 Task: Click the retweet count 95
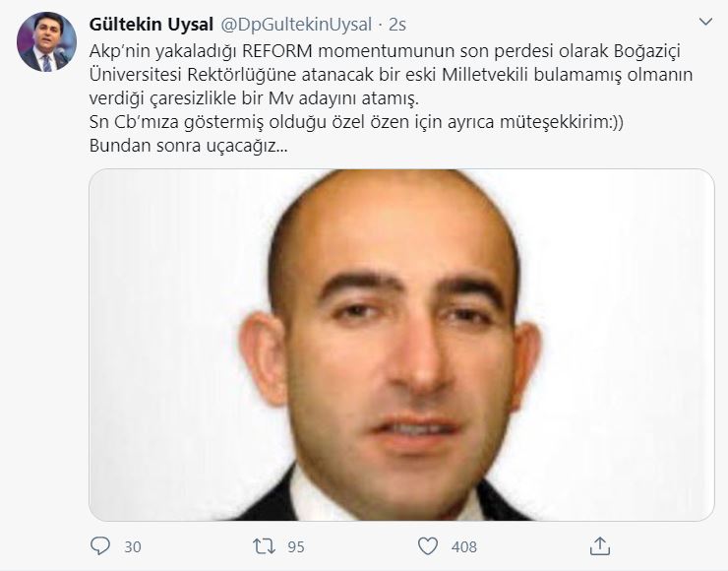(296, 546)
